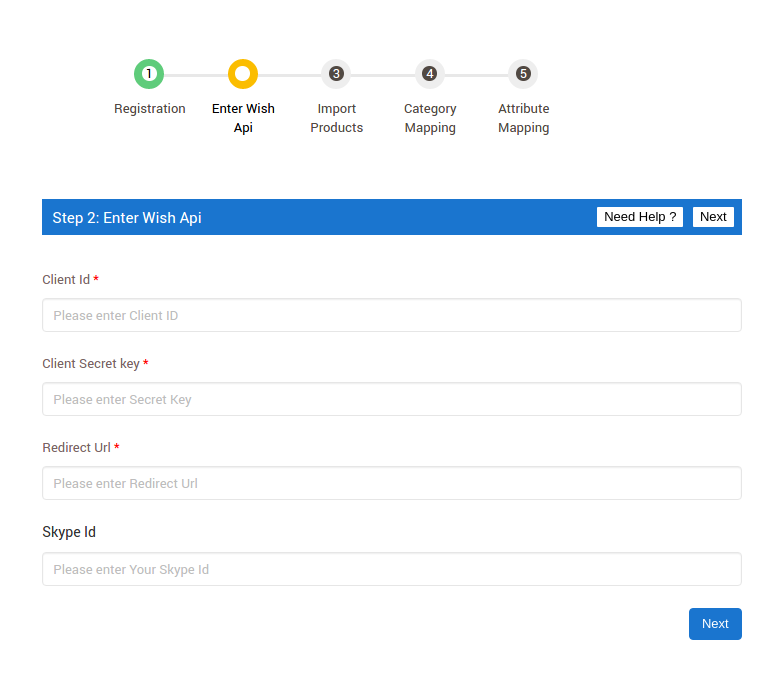Image resolution: width=782 pixels, height=694 pixels.
Task: Click the step 4 Category Mapping circle
Action: pyautogui.click(x=429, y=74)
